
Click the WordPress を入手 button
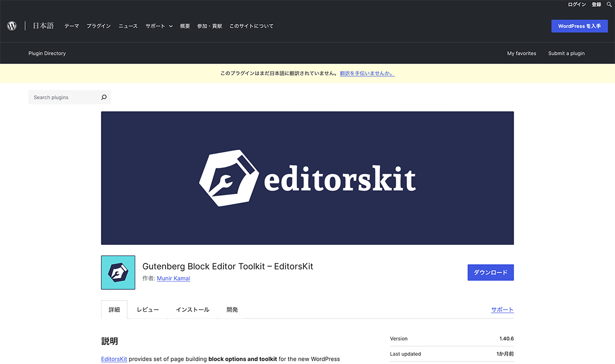579,26
